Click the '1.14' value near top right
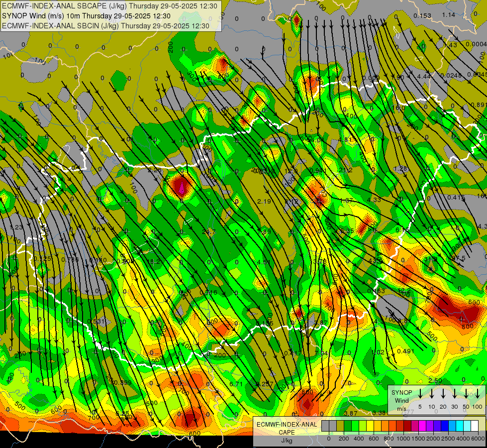Screen dimensions: 487x448 click(x=449, y=14)
